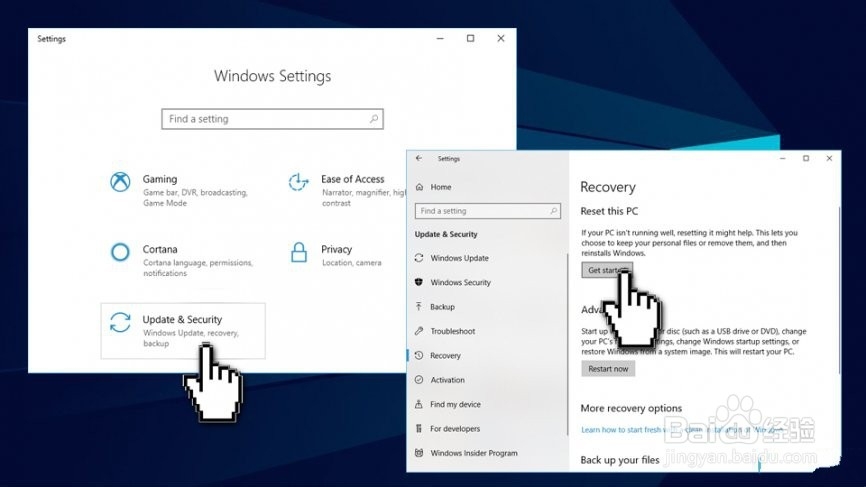Open Gaming settings Xbox icon
The height and width of the screenshot is (487, 866).
[x=120, y=182]
